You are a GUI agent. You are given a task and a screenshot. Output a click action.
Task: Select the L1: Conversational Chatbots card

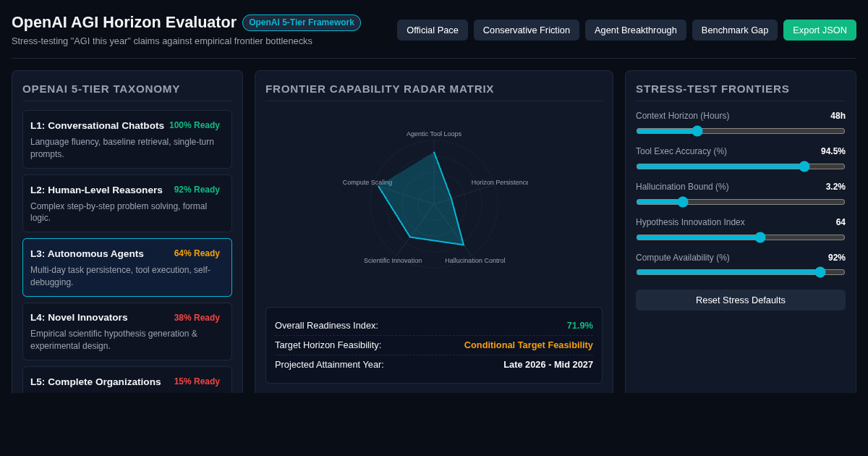point(127,139)
